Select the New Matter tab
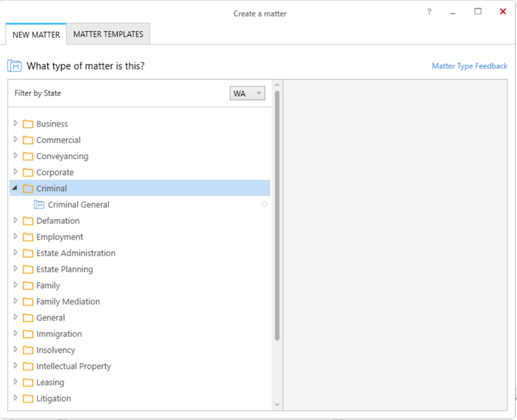Viewport: 517px width, 420px height. point(37,34)
